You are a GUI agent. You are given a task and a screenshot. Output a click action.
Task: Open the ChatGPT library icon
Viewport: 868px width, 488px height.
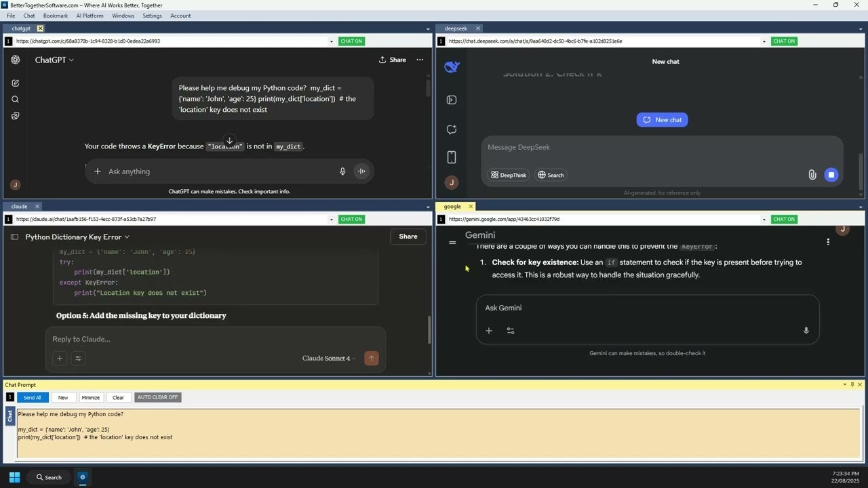(15, 115)
